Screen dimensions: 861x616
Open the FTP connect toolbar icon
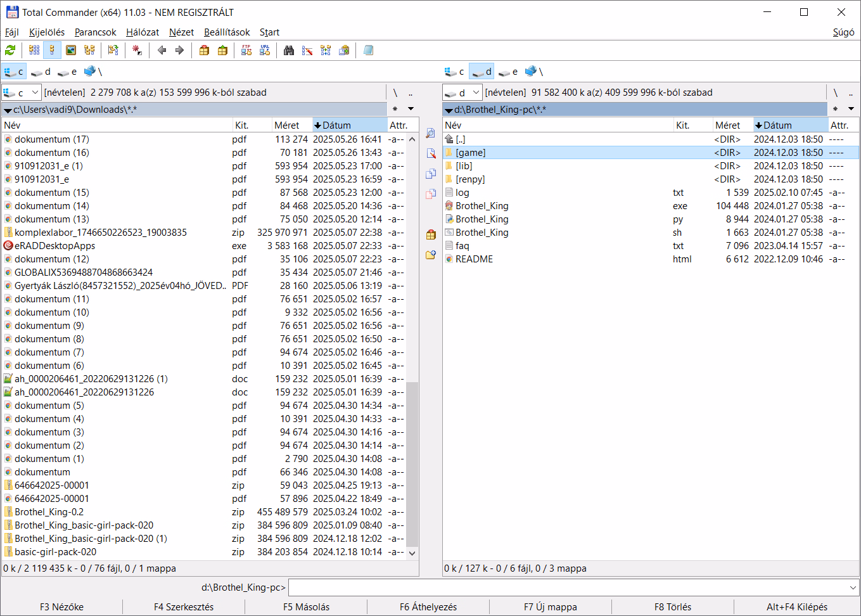[246, 50]
